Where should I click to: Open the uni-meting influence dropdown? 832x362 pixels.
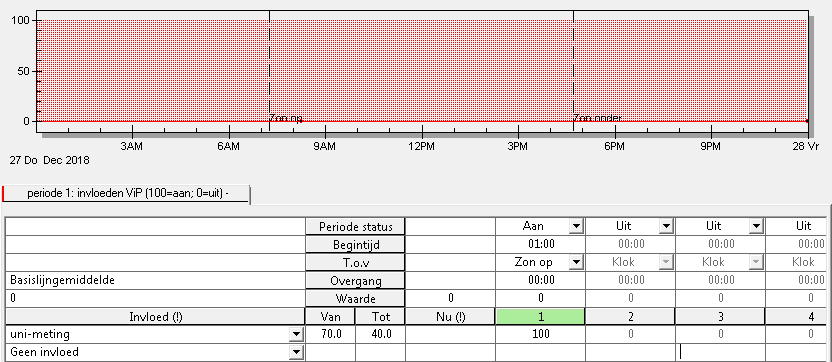(x=294, y=334)
